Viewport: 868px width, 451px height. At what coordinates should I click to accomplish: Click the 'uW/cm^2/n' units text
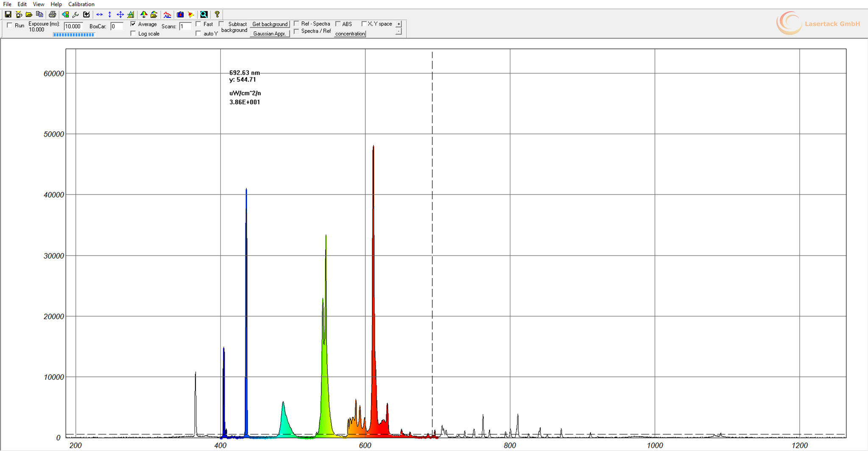click(x=245, y=93)
